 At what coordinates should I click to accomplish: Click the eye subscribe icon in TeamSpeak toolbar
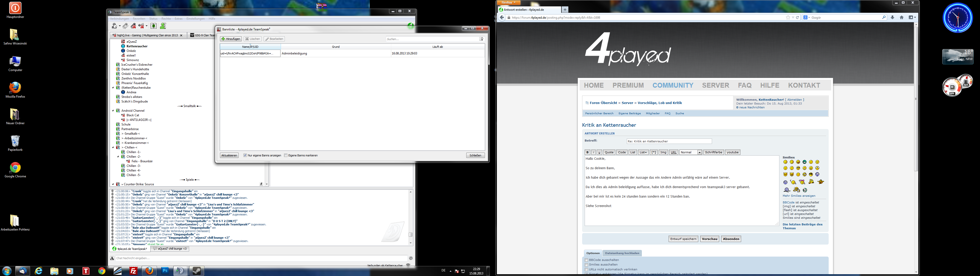point(153,26)
